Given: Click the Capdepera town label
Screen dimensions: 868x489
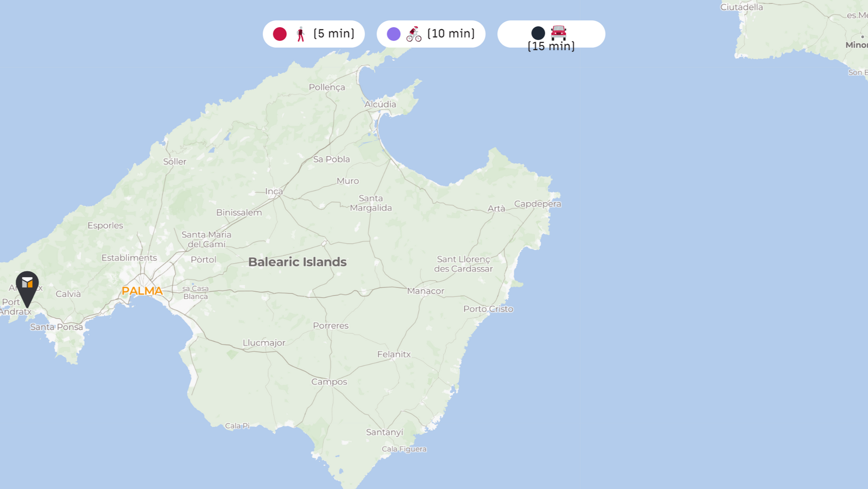Looking at the screenshot, I should tap(537, 204).
